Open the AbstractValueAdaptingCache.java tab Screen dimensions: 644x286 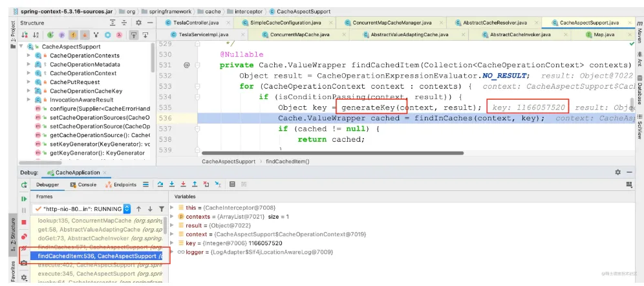(409, 34)
